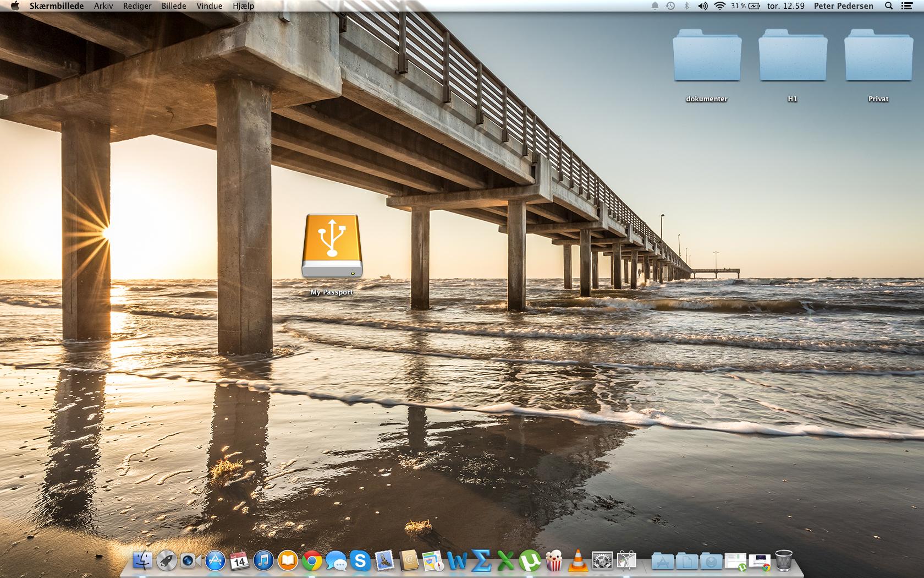Open iBooks from the dock
This screenshot has height=578, width=924.
click(288, 561)
